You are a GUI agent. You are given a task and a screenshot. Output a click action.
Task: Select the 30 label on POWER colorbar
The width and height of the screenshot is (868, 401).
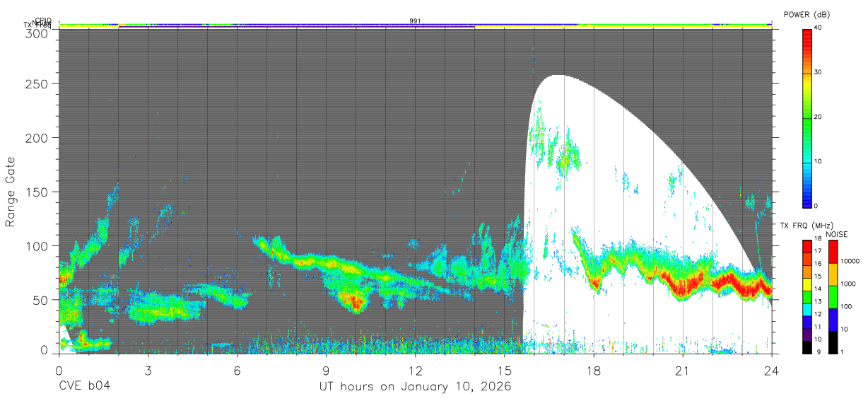819,71
